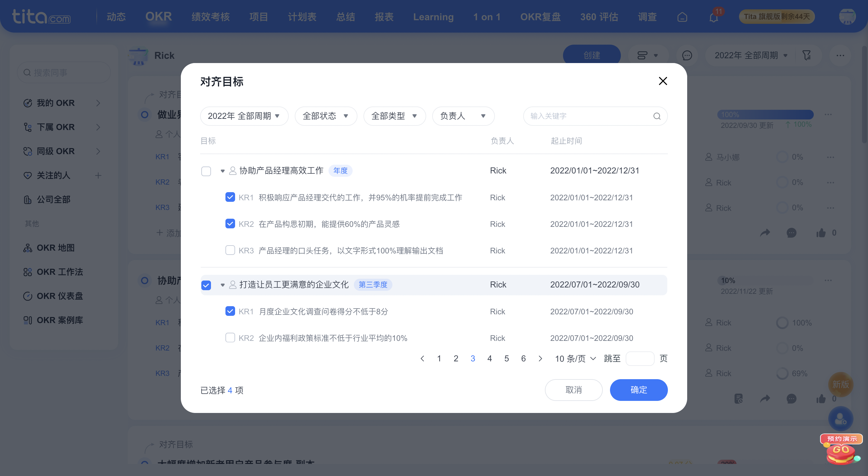868x476 pixels.
Task: Click the search magnifier in the keyword field
Action: [x=657, y=116]
